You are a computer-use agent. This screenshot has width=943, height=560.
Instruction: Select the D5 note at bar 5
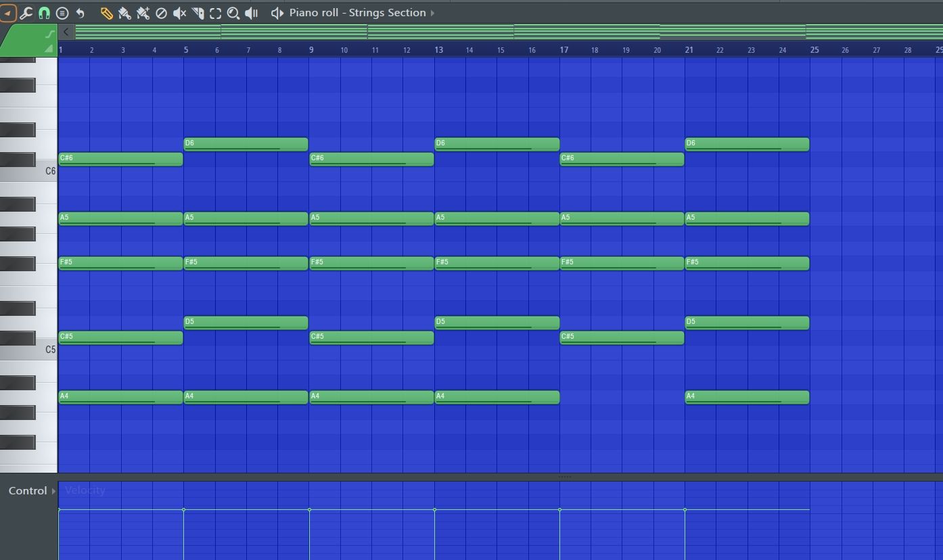(246, 323)
